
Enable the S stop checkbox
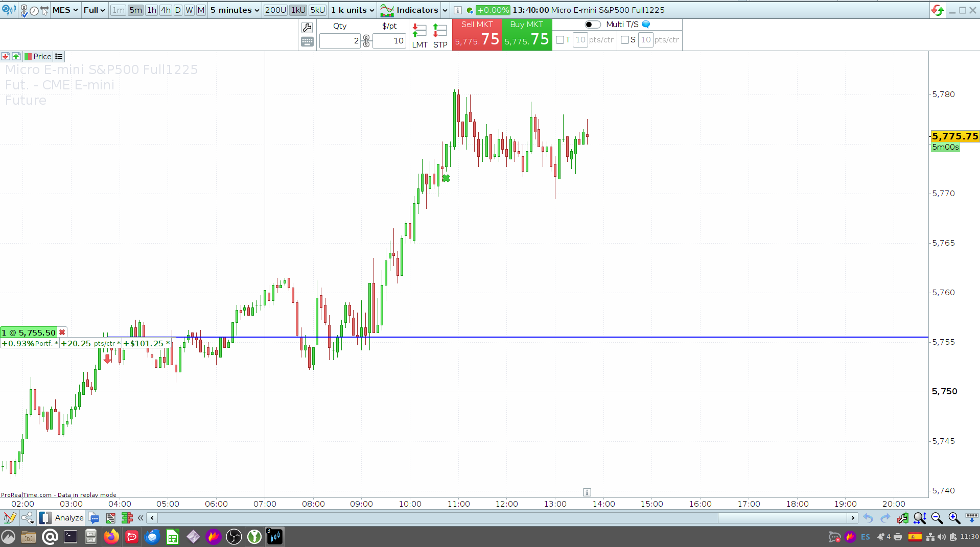pyautogui.click(x=625, y=40)
